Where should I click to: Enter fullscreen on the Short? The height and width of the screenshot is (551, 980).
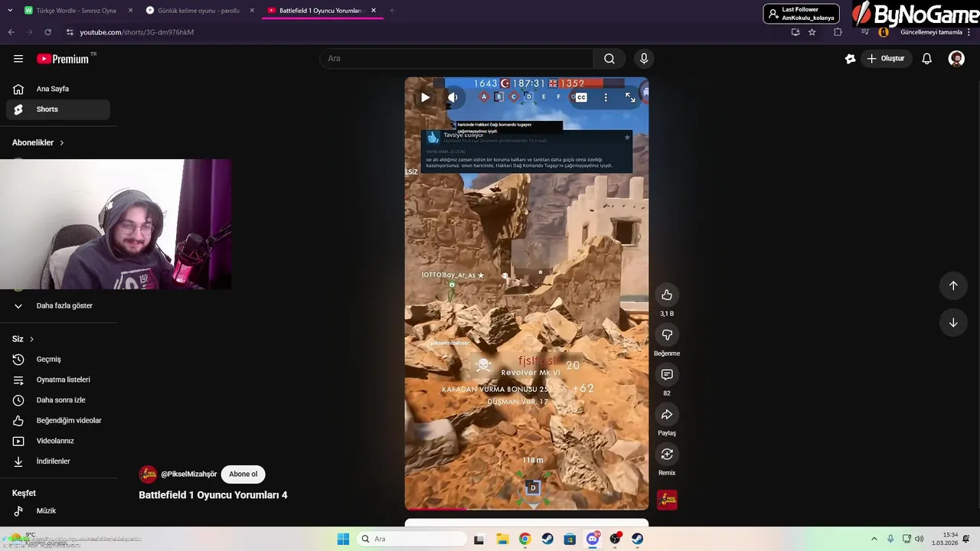(630, 97)
